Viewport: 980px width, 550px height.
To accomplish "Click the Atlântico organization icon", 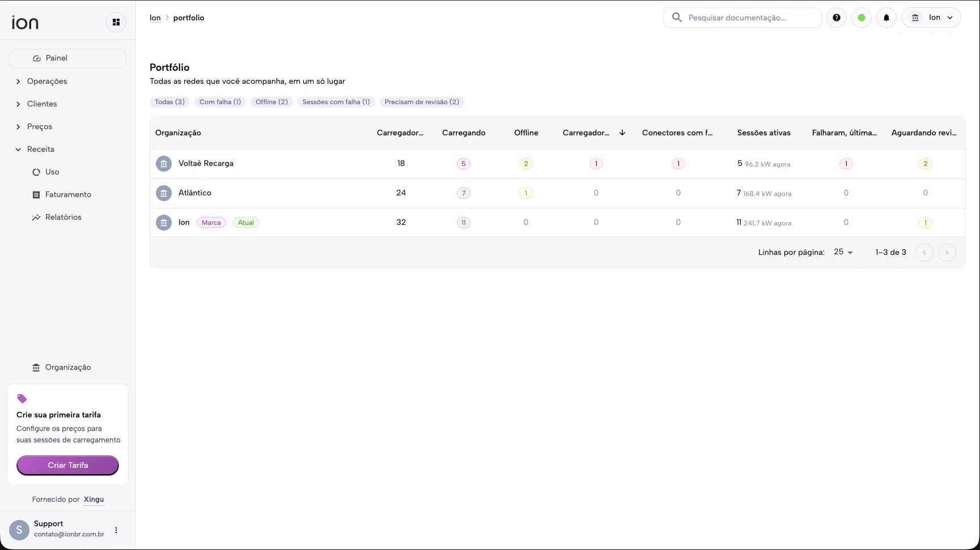I will pos(164,193).
